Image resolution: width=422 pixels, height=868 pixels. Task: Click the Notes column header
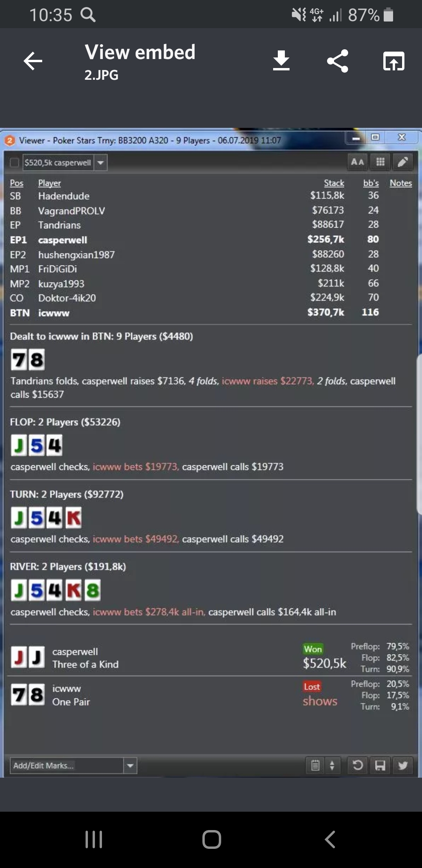tap(401, 183)
